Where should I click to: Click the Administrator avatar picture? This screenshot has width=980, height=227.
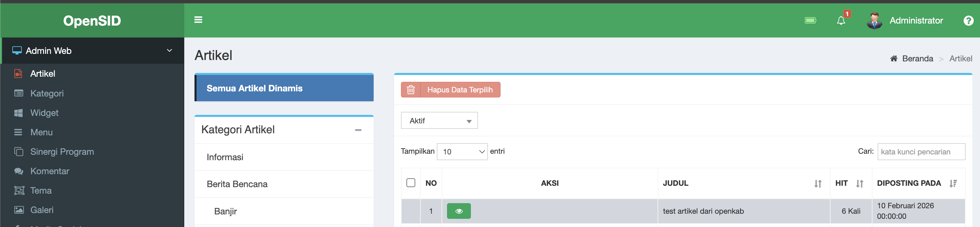[x=874, y=20]
